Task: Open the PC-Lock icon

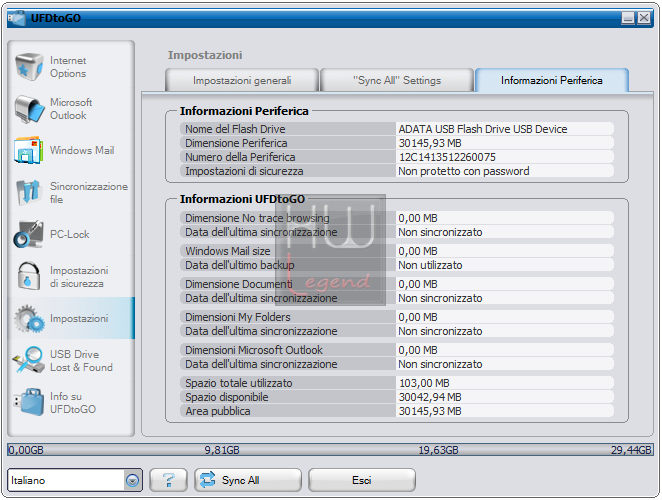Action: point(28,234)
